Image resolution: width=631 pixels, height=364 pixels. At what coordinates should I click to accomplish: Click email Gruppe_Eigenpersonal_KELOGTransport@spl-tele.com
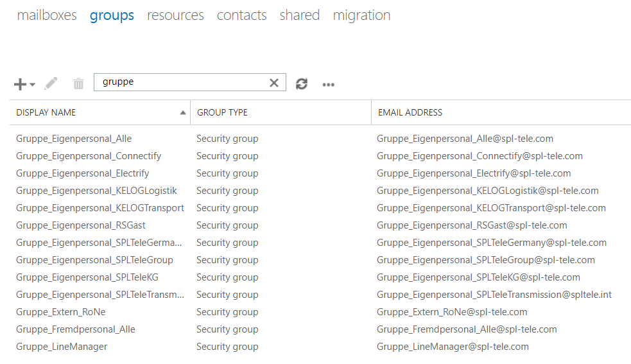tap(491, 208)
